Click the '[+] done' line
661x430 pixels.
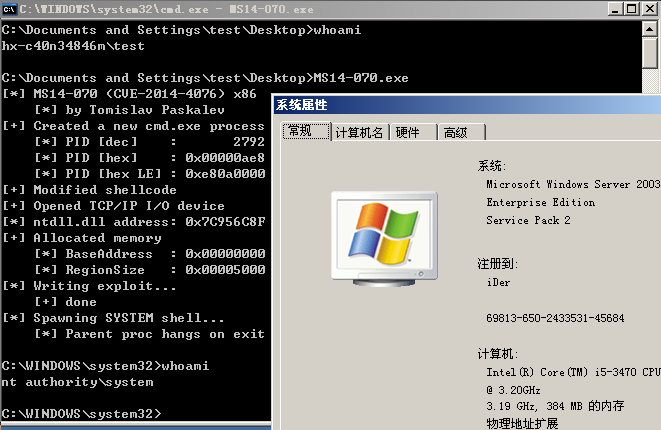point(65,302)
